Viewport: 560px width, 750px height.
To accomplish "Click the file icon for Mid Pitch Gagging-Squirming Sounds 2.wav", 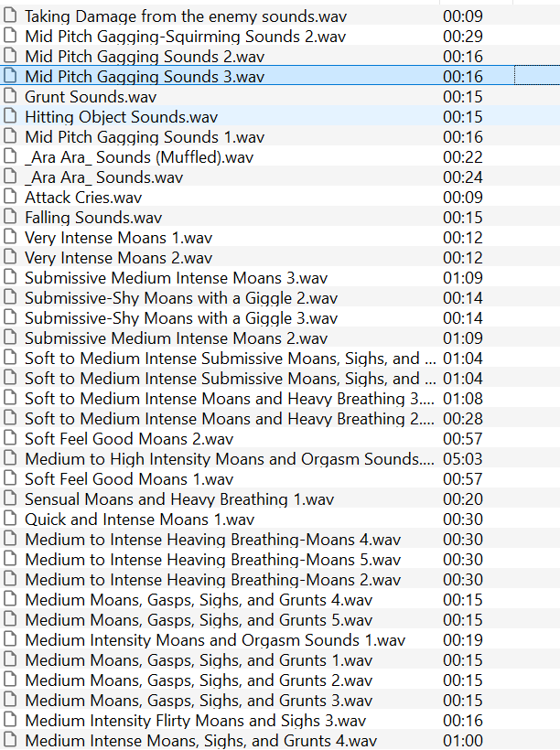I will point(9,36).
